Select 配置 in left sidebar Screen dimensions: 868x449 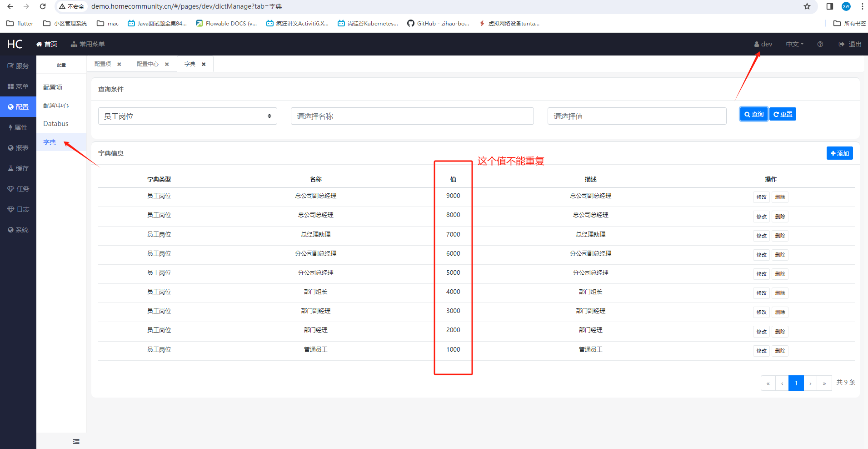18,107
